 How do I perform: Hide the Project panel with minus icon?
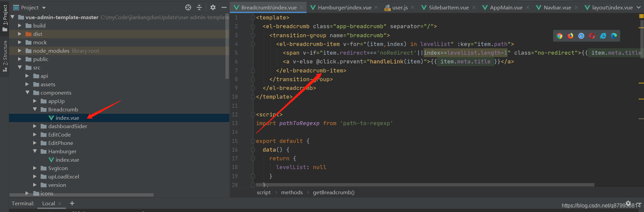click(224, 7)
